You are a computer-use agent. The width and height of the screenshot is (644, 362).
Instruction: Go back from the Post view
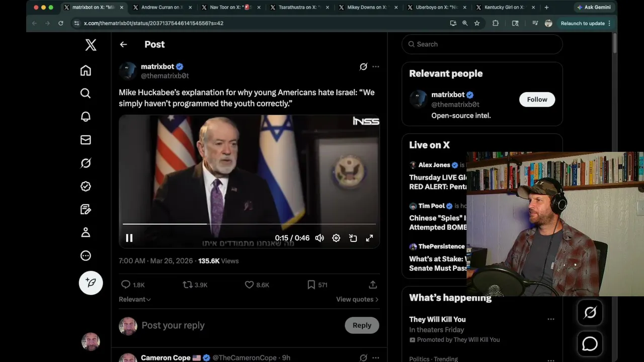[123, 44]
